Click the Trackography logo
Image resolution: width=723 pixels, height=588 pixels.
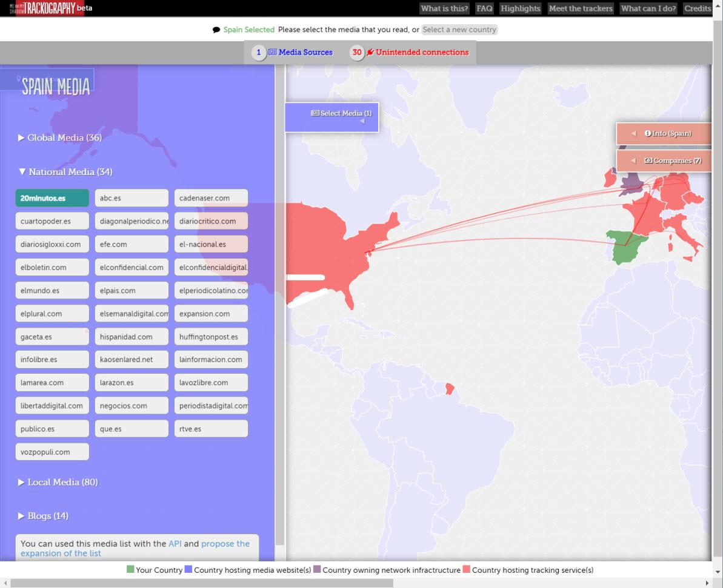coord(50,8)
